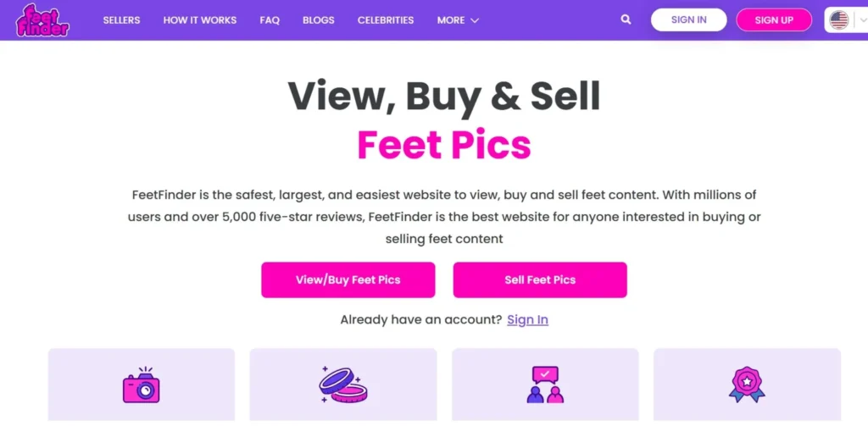
Task: Open the search magnifier icon
Action: coord(626,19)
